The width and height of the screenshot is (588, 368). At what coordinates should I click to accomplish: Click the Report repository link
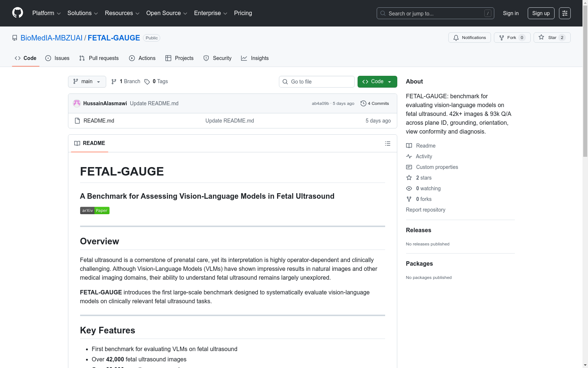click(426, 210)
